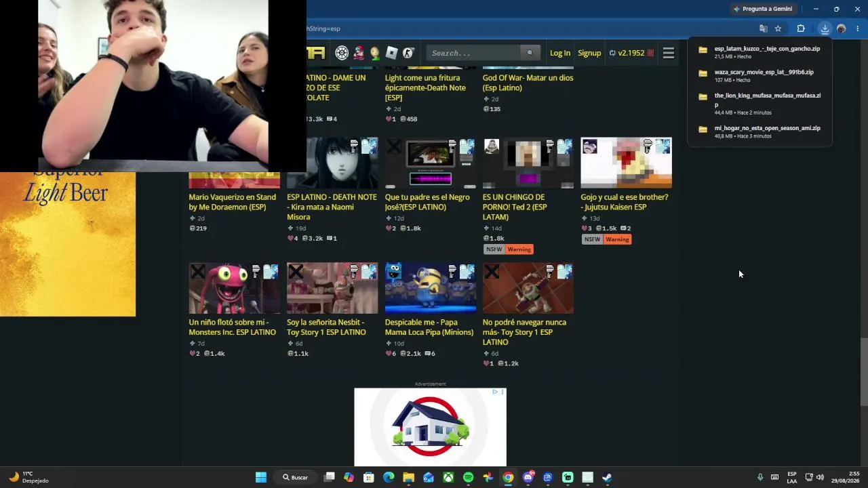Open the Roblox game icon in navbar
This screenshot has height=488, width=868.
(x=391, y=53)
